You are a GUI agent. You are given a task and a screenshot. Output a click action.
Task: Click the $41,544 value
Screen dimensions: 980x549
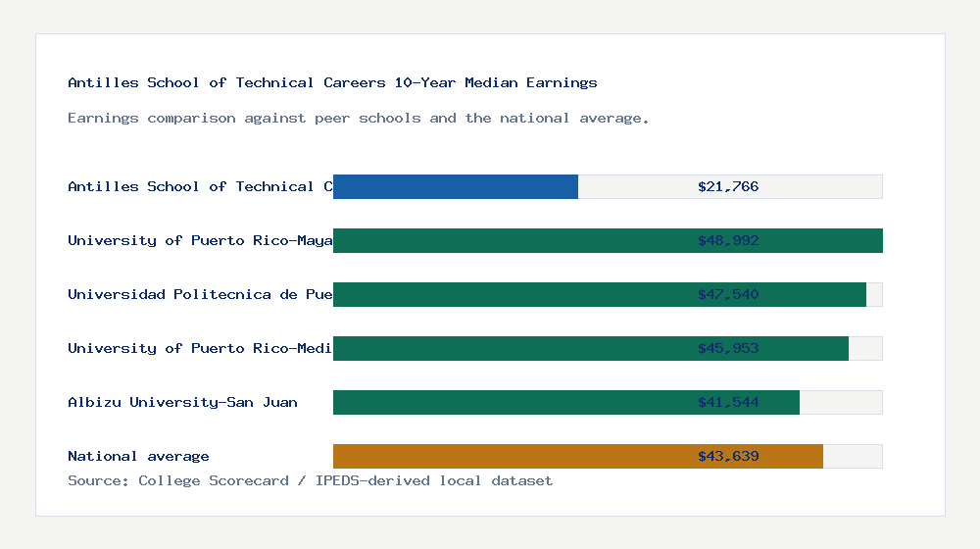[728, 402]
